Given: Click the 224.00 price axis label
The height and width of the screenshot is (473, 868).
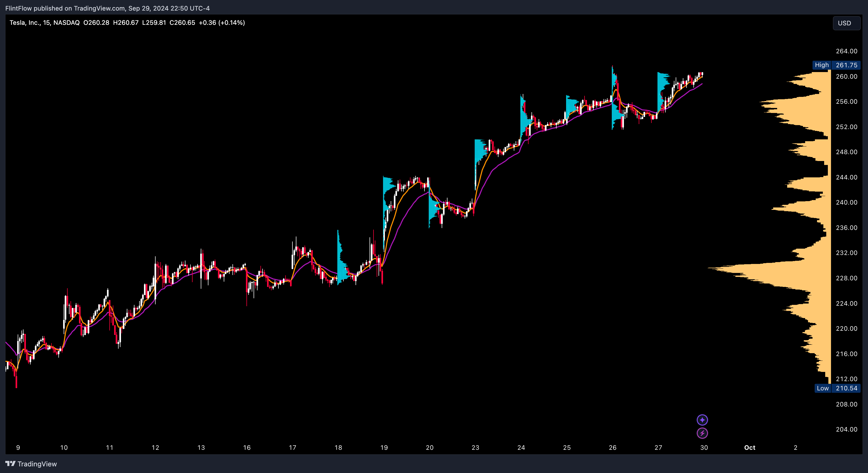Looking at the screenshot, I should (846, 303).
